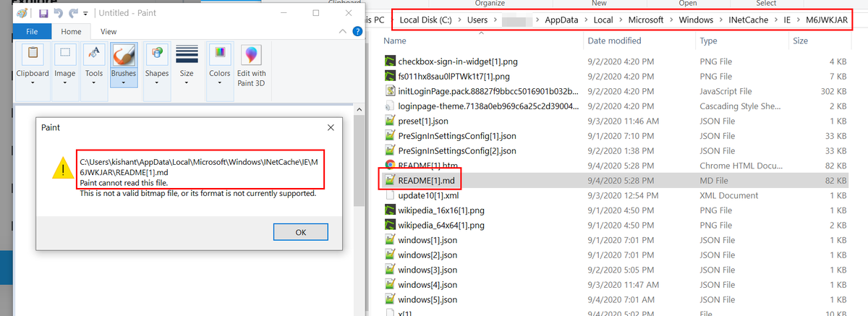Image resolution: width=868 pixels, height=316 pixels.
Task: Close the Paint error dialog with X
Action: (331, 127)
